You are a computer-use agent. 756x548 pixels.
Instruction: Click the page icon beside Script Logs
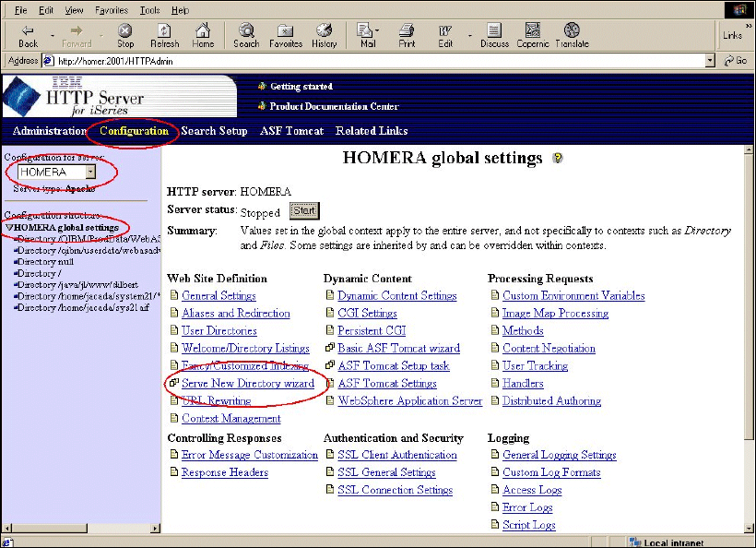[495, 524]
